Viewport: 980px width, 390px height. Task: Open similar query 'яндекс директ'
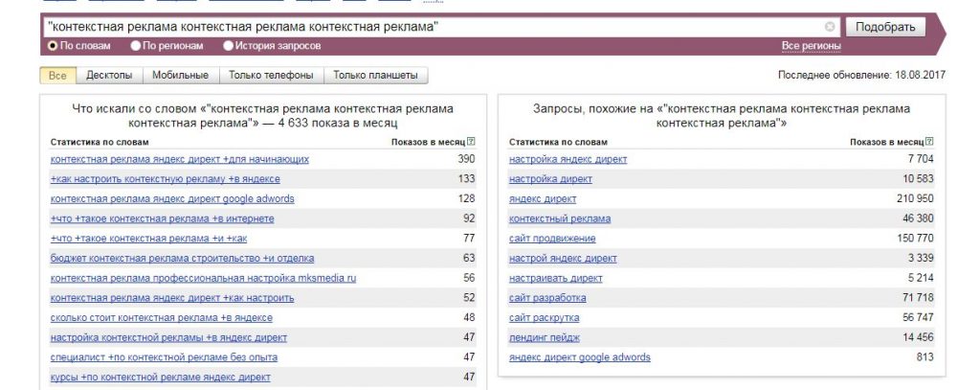pyautogui.click(x=543, y=199)
